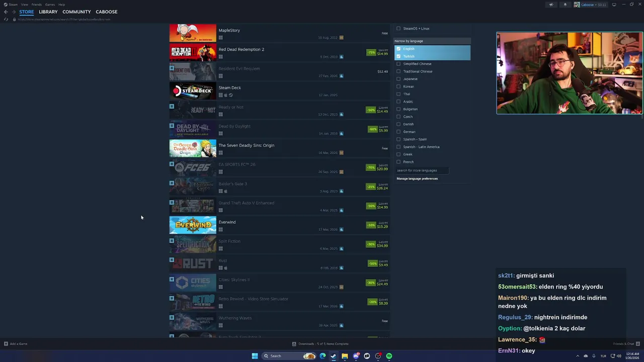644x362 pixels.
Task: Click the $52.49 price of Resident Evil Requiem
Action: (382, 71)
